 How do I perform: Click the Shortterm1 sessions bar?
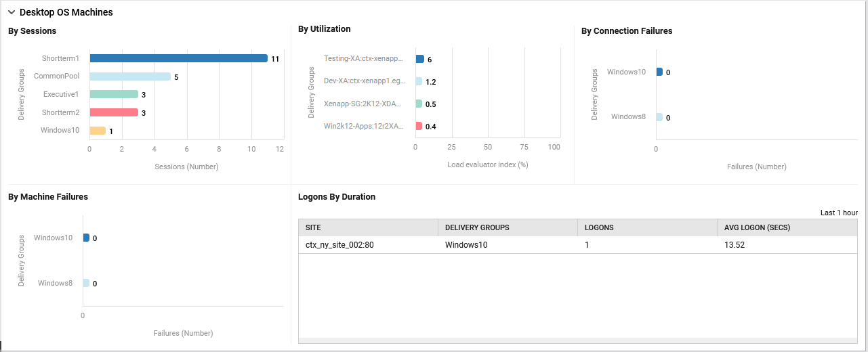(178, 58)
